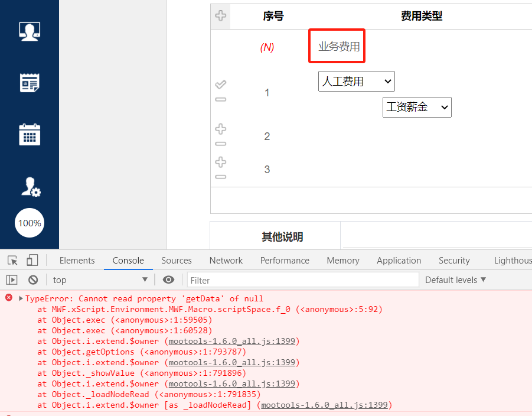Open the user desktop sidebar icon

tap(30, 31)
